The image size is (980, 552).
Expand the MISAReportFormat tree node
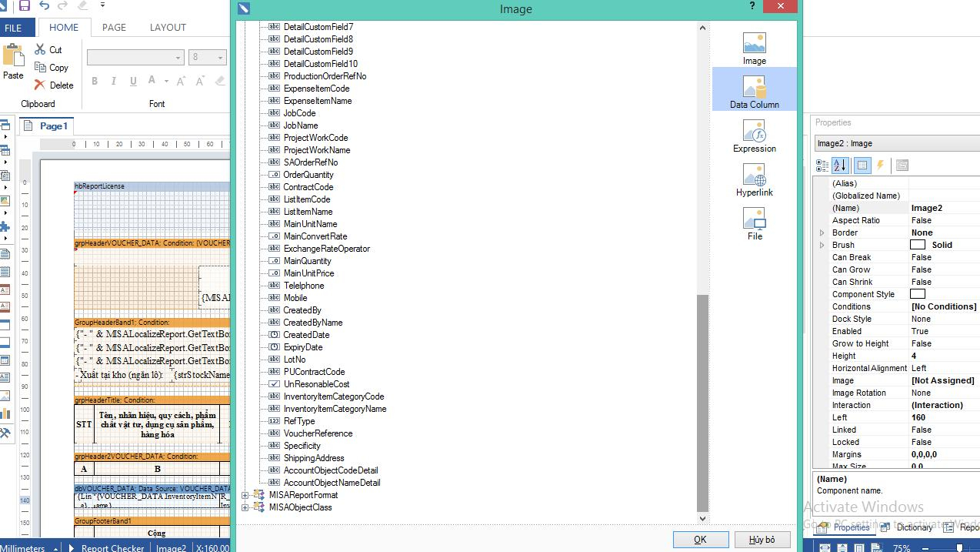pos(245,495)
